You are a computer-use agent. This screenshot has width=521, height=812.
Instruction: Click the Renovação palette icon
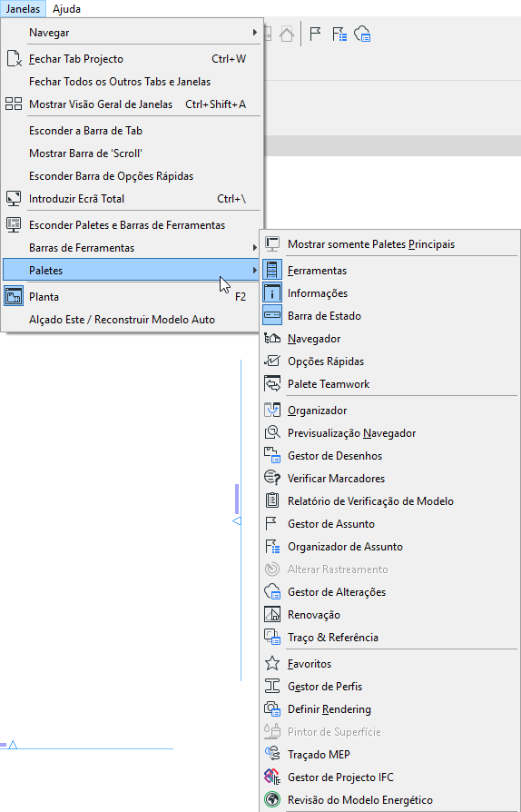pyautogui.click(x=272, y=615)
